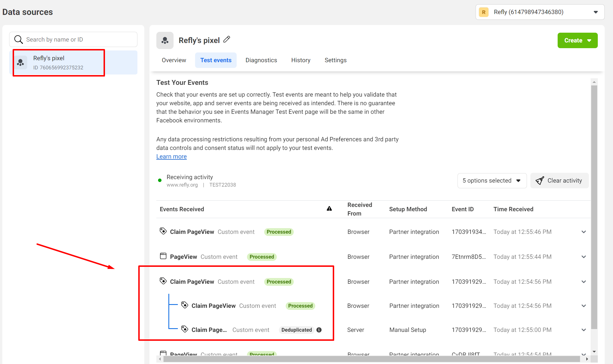Select Refly's pixel in the data sources list

coord(73,62)
